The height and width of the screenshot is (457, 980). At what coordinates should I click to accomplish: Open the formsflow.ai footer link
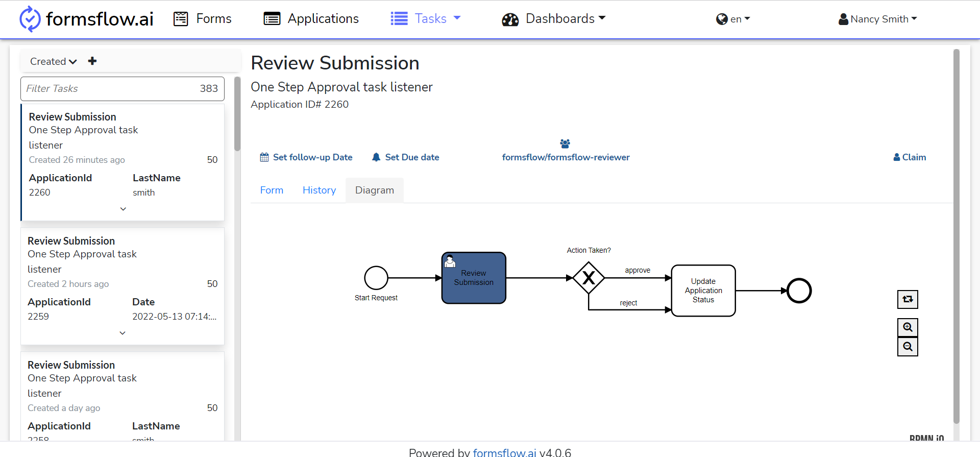tap(504, 452)
